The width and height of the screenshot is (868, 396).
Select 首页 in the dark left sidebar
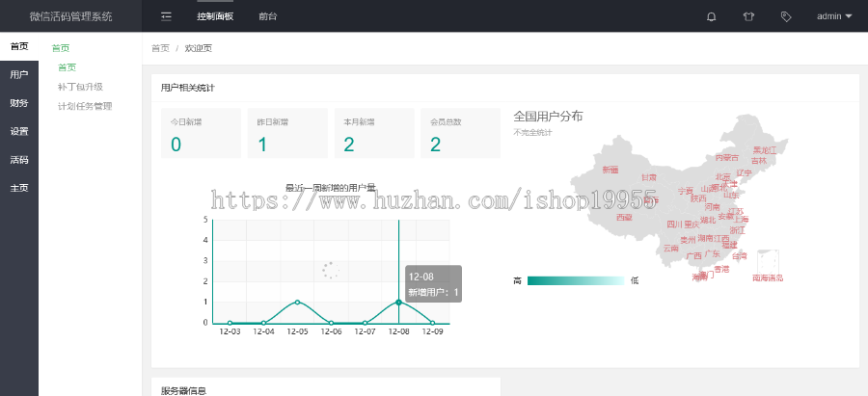pos(19,46)
